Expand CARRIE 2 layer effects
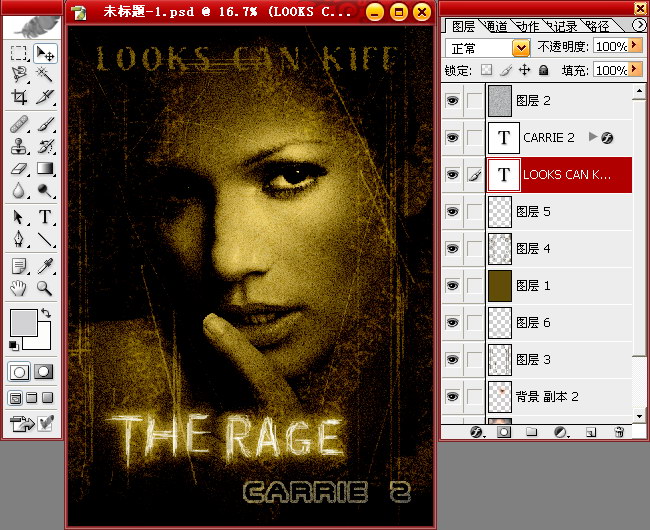650x530 pixels. (x=592, y=137)
